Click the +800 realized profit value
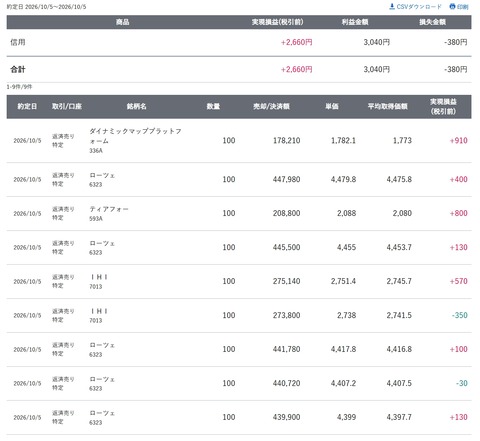This screenshot has height=441, width=480. point(459,213)
